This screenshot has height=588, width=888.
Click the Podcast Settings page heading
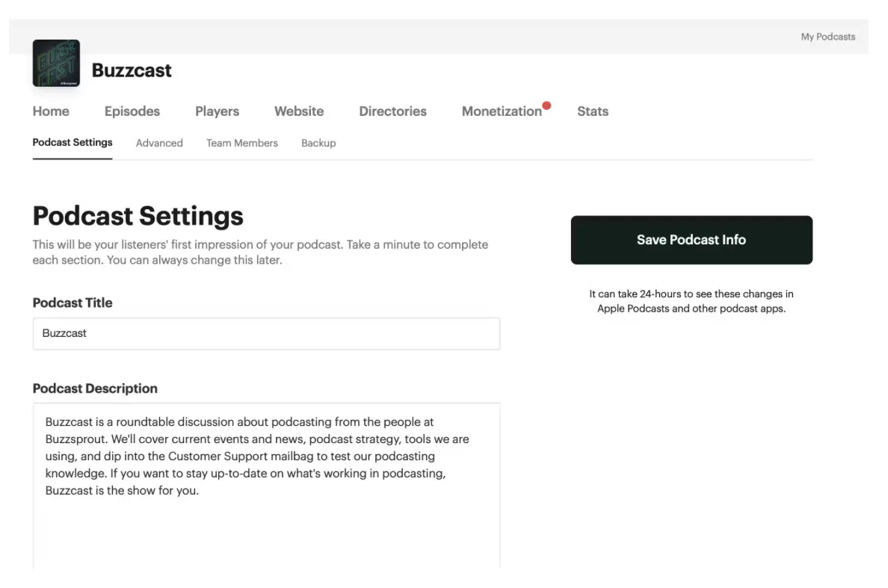point(138,216)
